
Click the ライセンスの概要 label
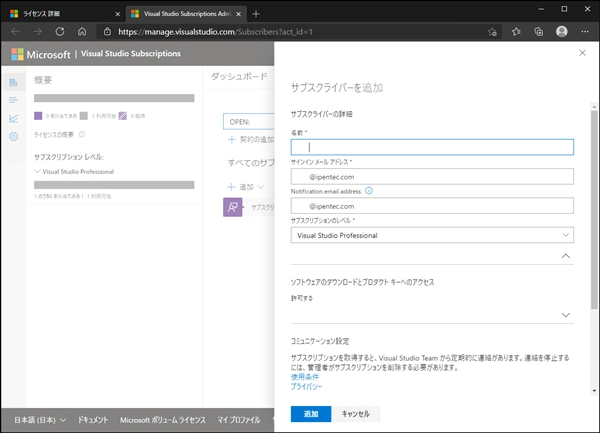[x=54, y=135]
